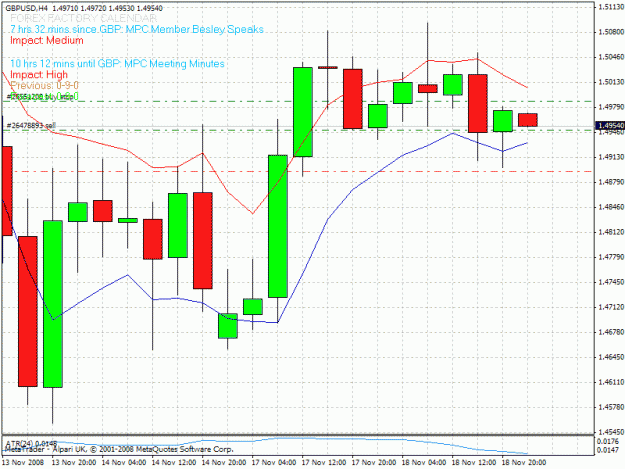Click the 1.46450 price scale label
This screenshot has height=469, width=625.
[x=611, y=357]
